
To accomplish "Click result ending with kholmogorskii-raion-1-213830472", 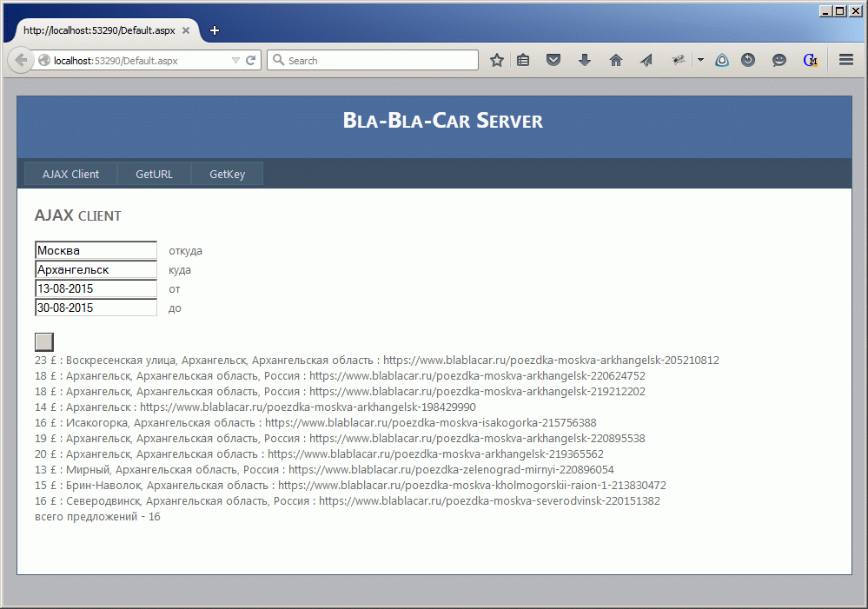I will pyautogui.click(x=350, y=485).
